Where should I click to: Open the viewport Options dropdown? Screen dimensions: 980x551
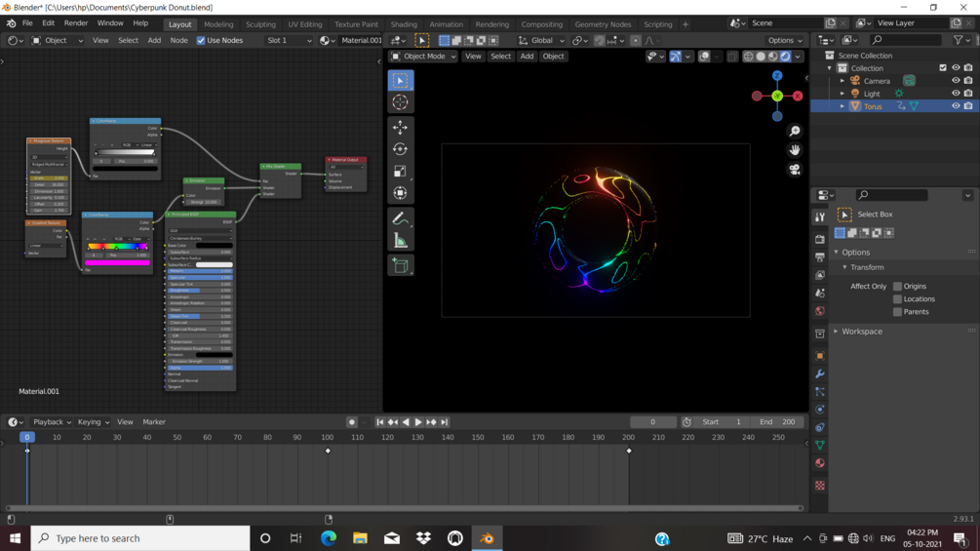[x=785, y=40]
